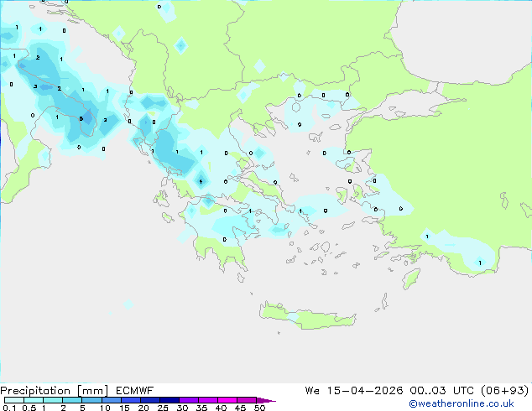
Task: Click the '25' legend scale label
Action: tap(163, 408)
